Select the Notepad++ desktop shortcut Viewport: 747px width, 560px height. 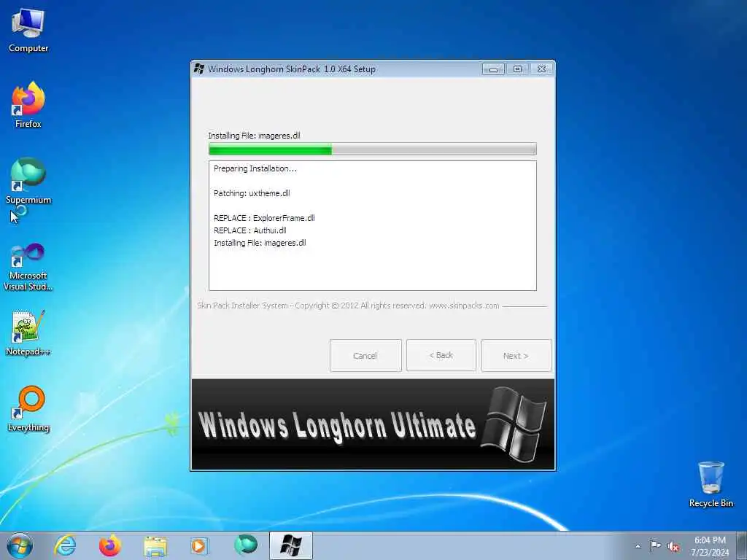click(28, 332)
